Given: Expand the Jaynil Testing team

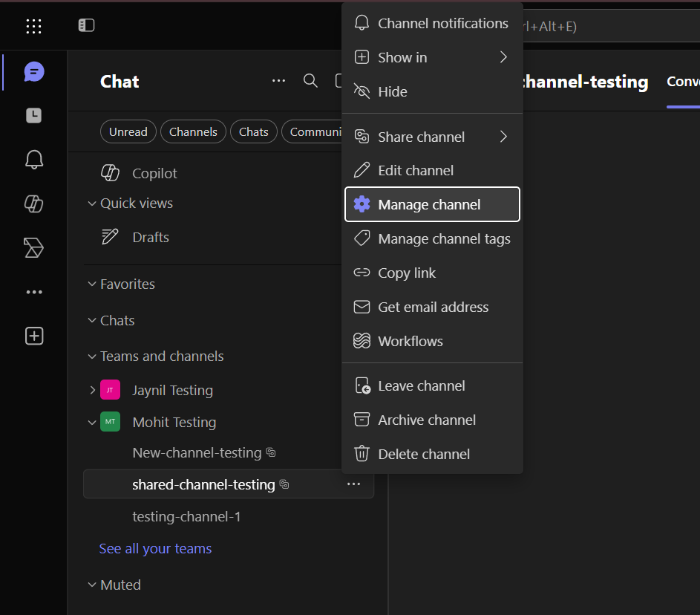Looking at the screenshot, I should [92, 390].
